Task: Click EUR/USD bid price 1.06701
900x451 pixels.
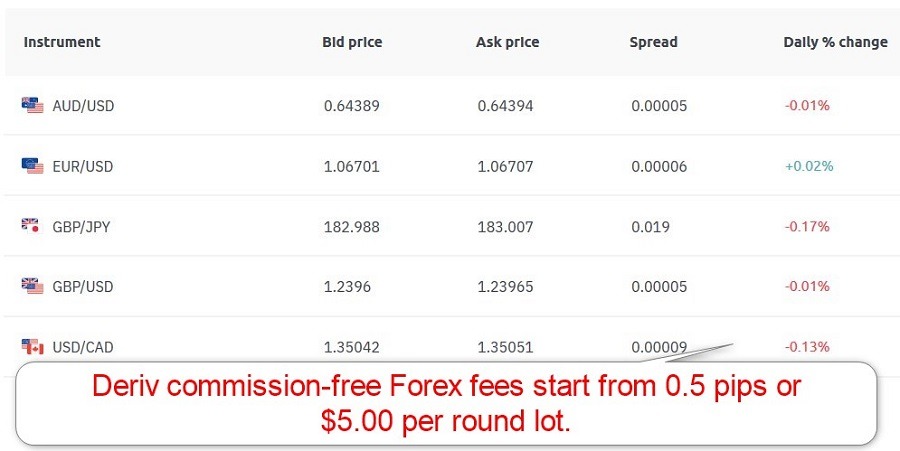Action: [x=351, y=167]
